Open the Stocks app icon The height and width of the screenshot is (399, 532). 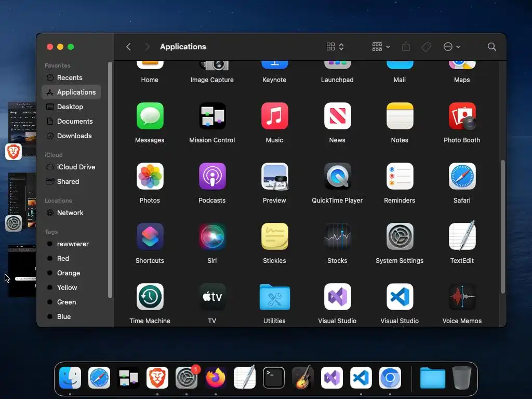(x=337, y=236)
